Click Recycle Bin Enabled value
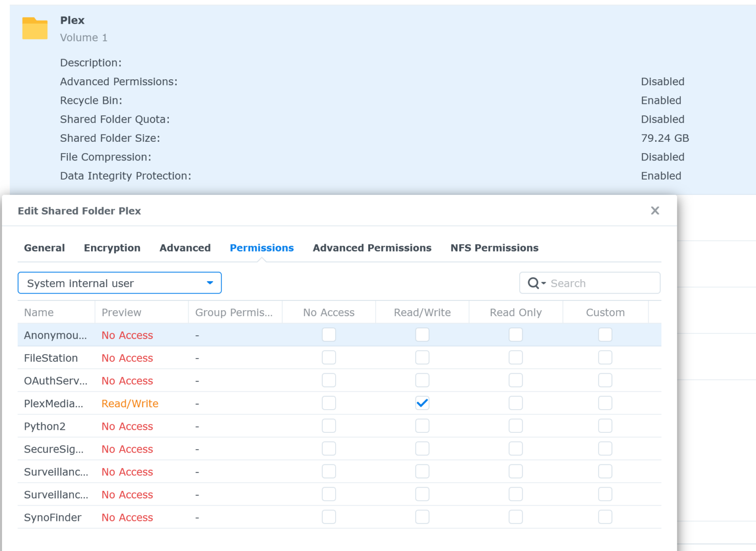 [x=661, y=100]
